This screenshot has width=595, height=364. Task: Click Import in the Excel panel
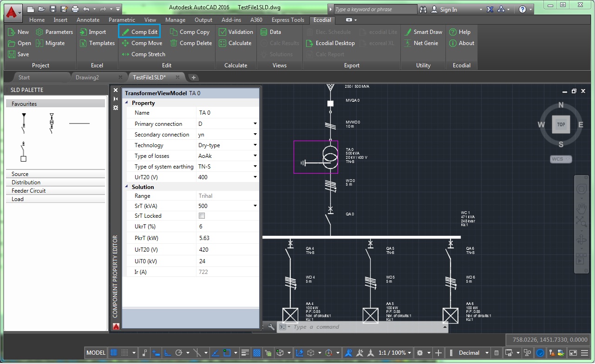93,32
